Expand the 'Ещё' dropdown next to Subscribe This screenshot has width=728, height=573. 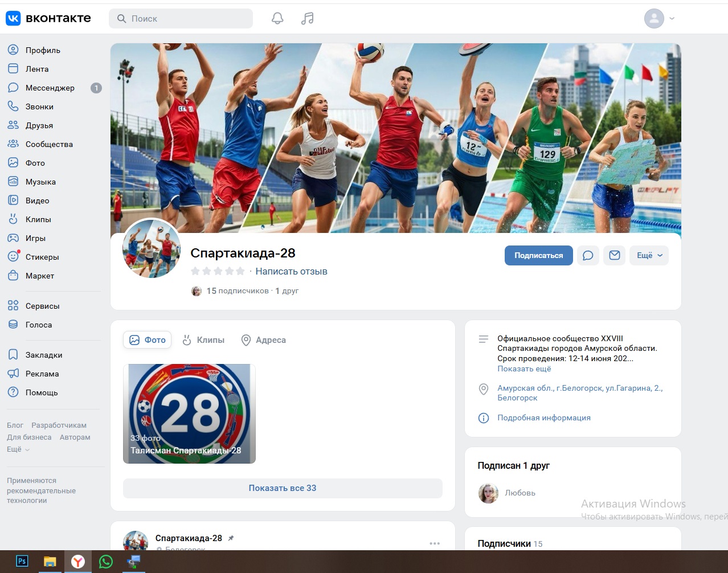(x=649, y=255)
